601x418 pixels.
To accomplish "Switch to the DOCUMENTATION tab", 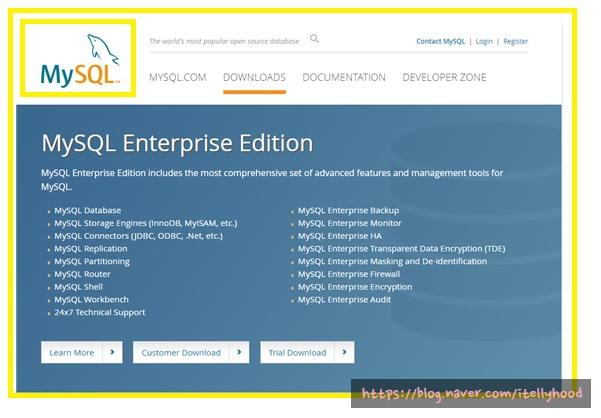I will 344,77.
